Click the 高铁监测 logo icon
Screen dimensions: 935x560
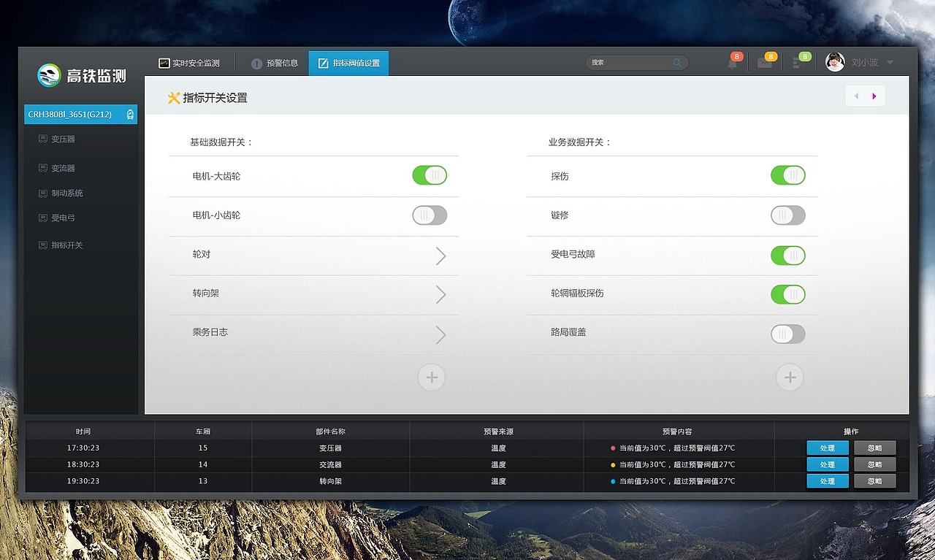coord(50,75)
